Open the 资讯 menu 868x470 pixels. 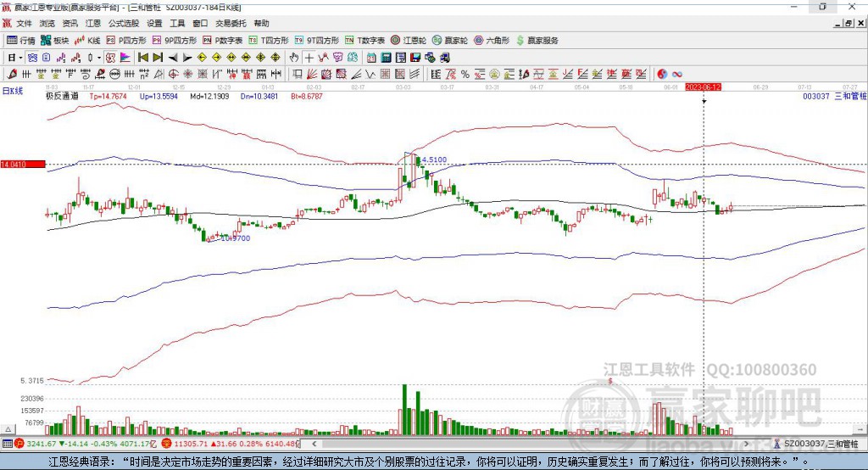pyautogui.click(x=70, y=23)
